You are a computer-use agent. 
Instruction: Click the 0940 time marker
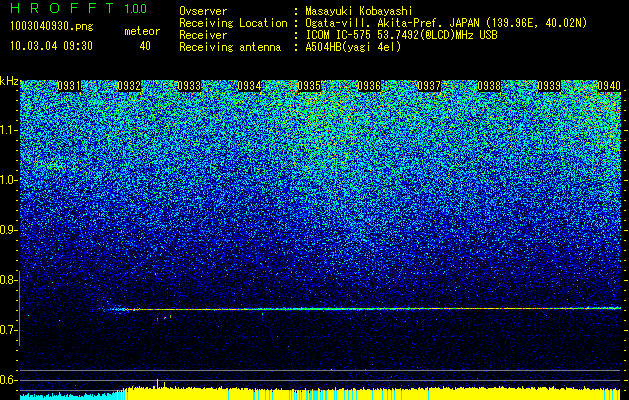(x=609, y=86)
